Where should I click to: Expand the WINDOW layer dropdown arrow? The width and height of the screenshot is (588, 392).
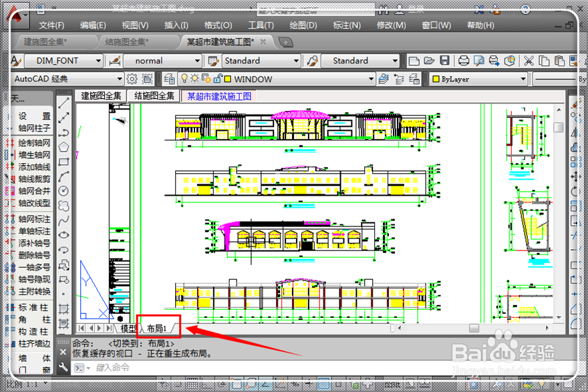pyautogui.click(x=371, y=79)
